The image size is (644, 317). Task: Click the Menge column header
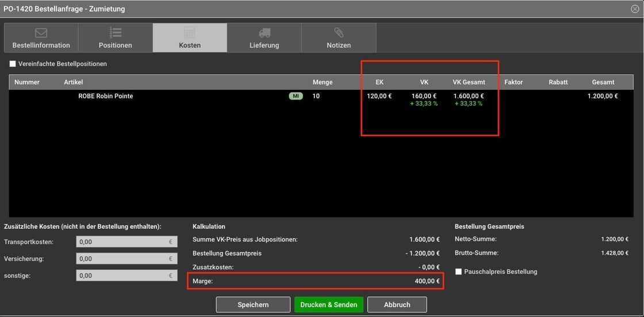[323, 82]
